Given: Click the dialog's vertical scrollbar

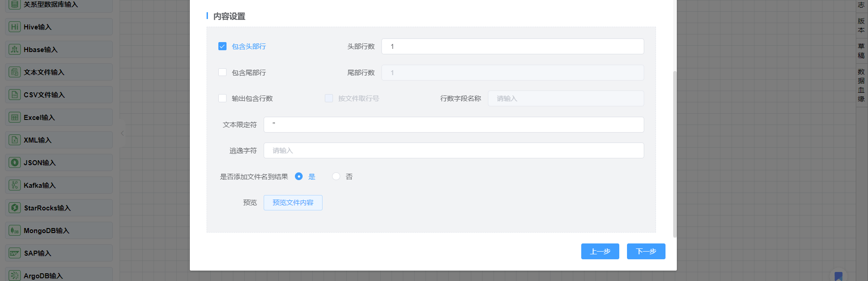Looking at the screenshot, I should pyautogui.click(x=675, y=154).
